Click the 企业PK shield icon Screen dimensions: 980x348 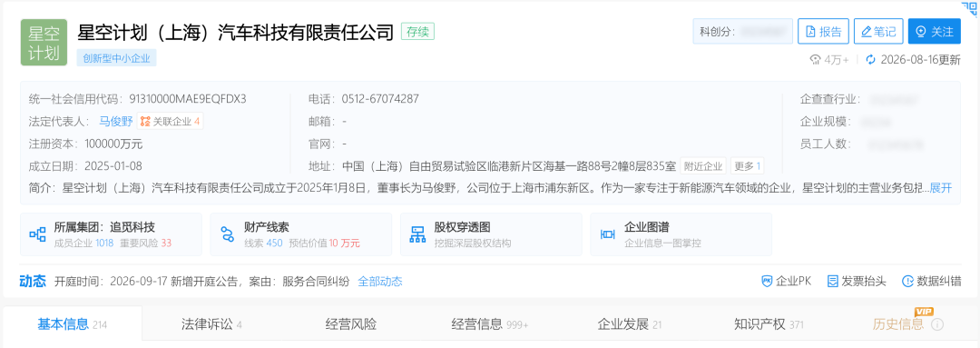[x=767, y=282]
